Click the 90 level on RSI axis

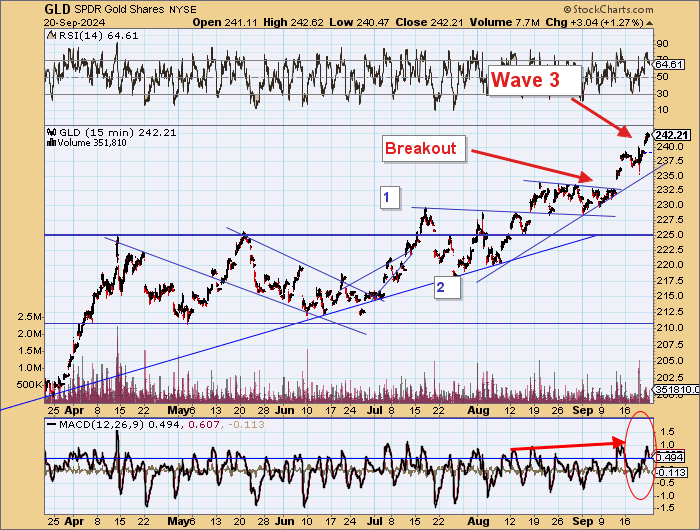(662, 44)
